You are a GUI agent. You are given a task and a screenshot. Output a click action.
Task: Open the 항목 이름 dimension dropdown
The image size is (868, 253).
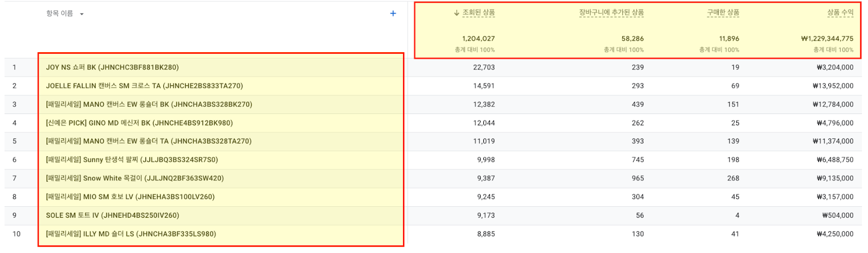[65, 14]
